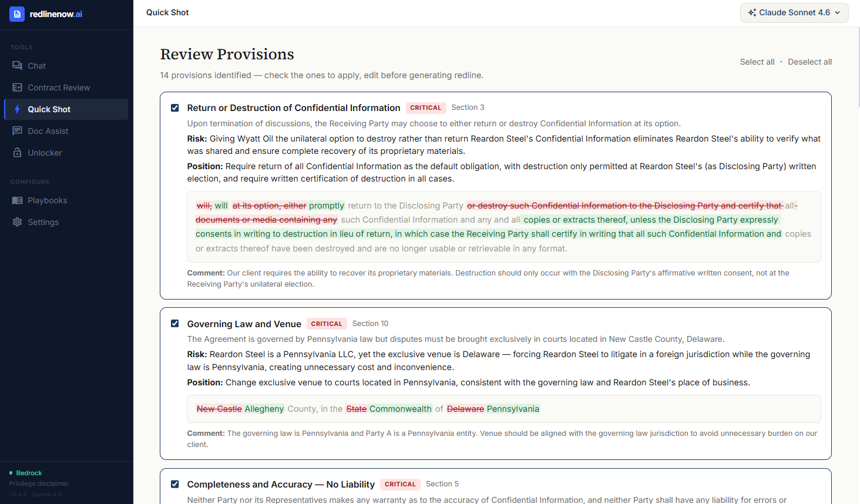Click the green Bedrock status dot
The image size is (860, 504).
click(x=11, y=472)
